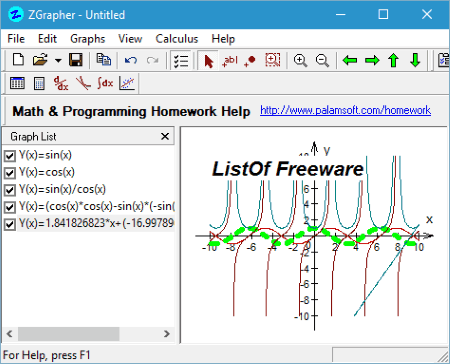Open the Edit menu
This screenshot has height=364, width=450.
[x=47, y=39]
